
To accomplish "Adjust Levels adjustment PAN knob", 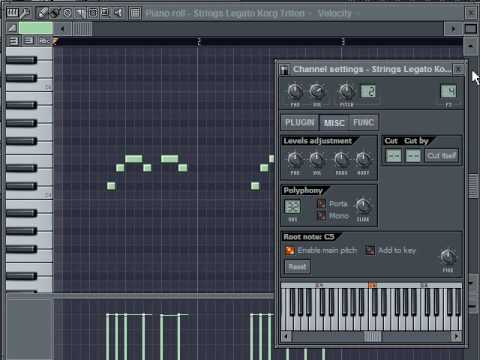I will [x=295, y=160].
